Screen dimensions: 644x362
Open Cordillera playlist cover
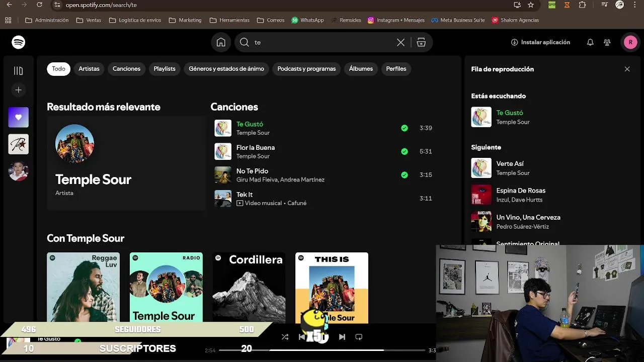point(249,288)
